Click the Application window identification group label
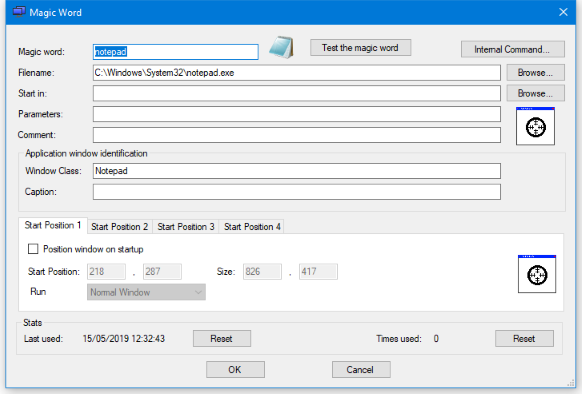Image resolution: width=582 pixels, height=394 pixels. pos(86,153)
